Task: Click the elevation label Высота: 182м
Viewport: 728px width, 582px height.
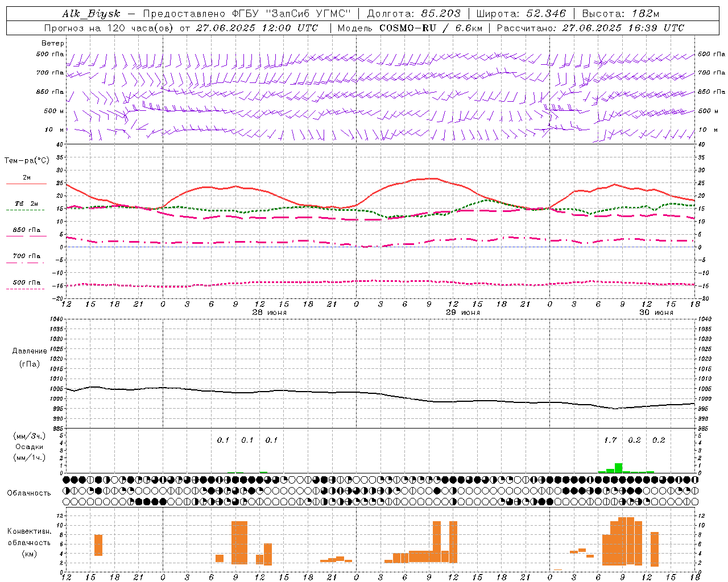Action: pos(621,14)
